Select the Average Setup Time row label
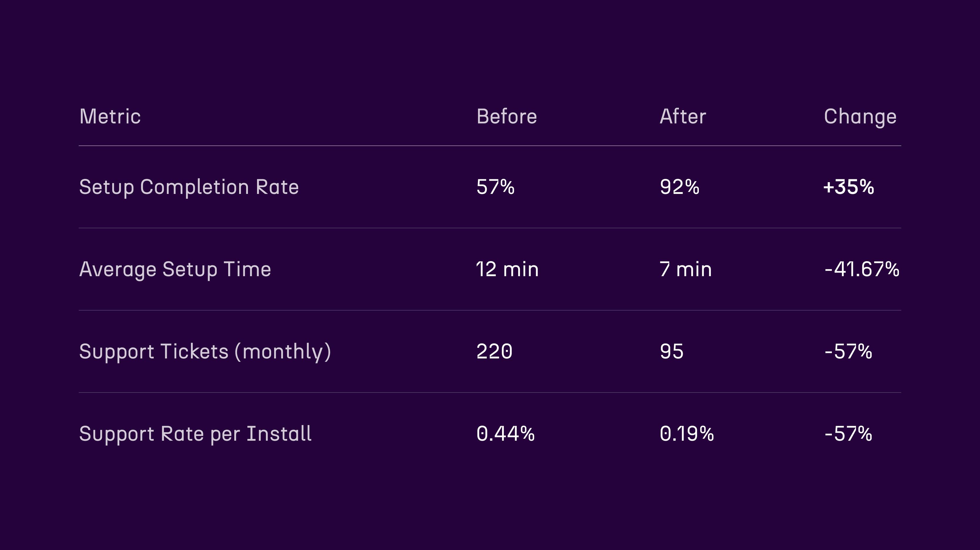Screen dimensions: 980x550 pos(175,270)
